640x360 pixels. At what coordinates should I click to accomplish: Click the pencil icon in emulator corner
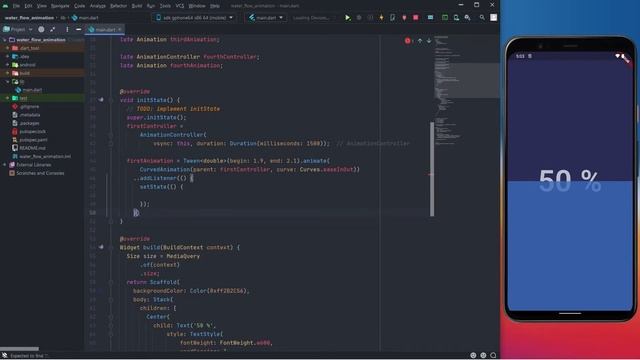coord(625,58)
